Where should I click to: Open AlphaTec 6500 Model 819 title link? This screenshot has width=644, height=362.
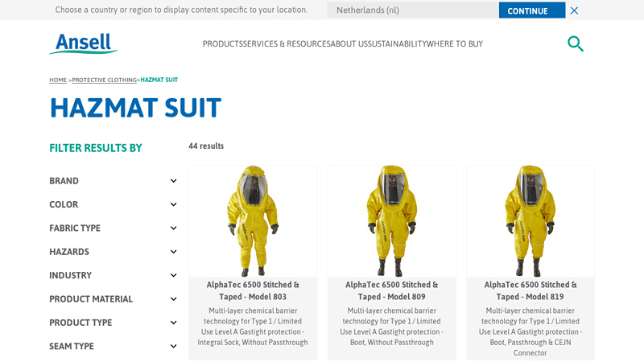(x=530, y=290)
